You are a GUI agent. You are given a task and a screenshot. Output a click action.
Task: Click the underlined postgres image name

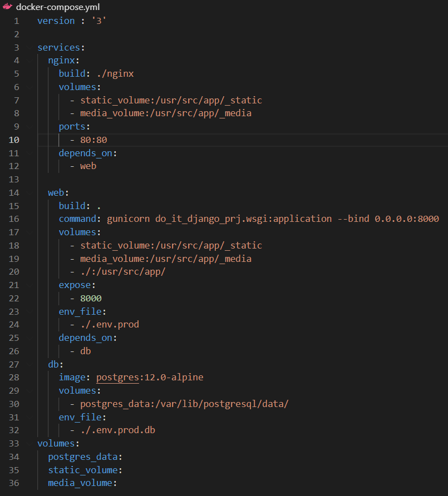pyautogui.click(x=117, y=378)
